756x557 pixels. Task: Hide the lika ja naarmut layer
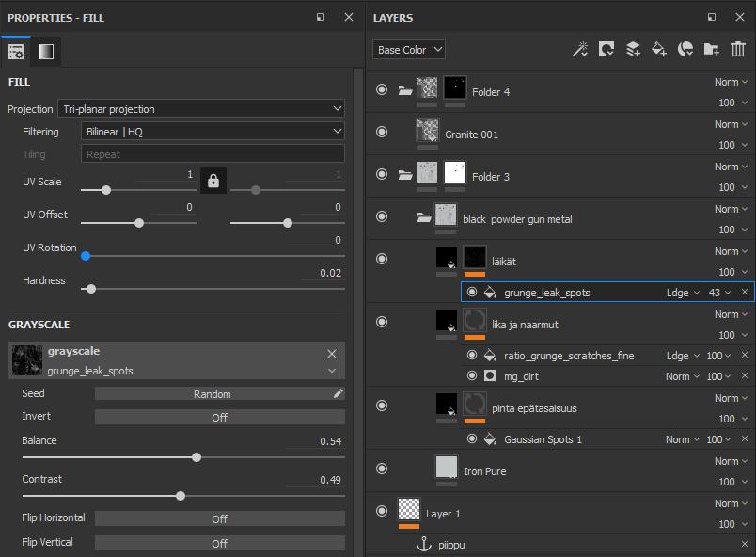382,322
